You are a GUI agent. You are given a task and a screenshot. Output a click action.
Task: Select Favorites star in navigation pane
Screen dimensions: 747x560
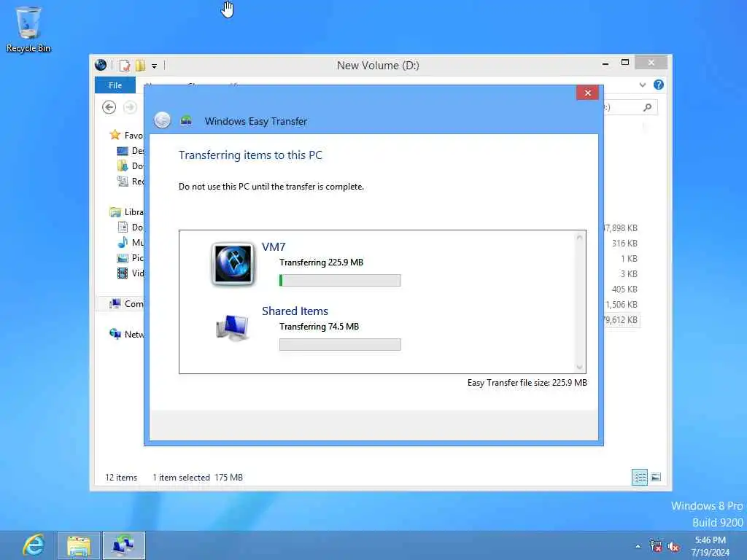115,135
